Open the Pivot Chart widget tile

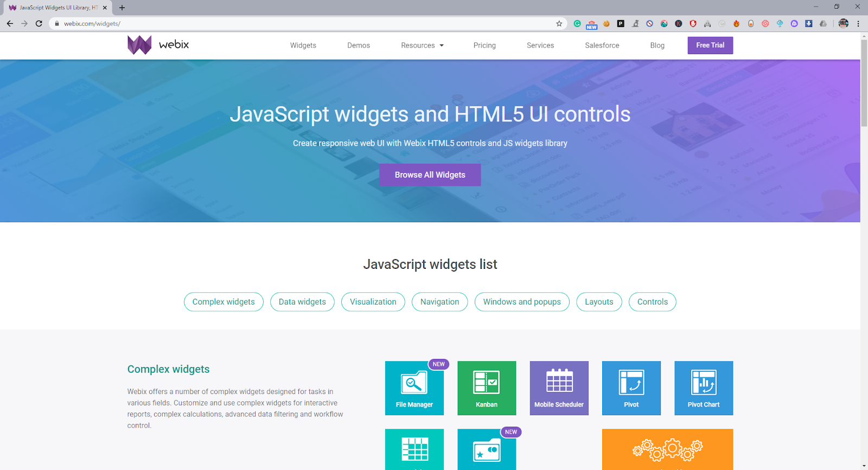click(x=704, y=388)
